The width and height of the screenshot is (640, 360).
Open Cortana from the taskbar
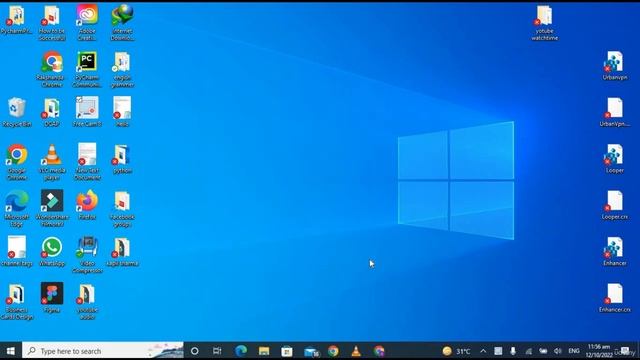point(195,351)
